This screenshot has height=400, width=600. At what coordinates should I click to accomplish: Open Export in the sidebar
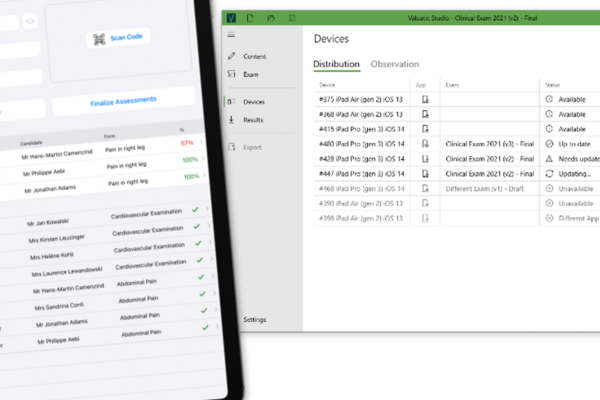tap(252, 147)
